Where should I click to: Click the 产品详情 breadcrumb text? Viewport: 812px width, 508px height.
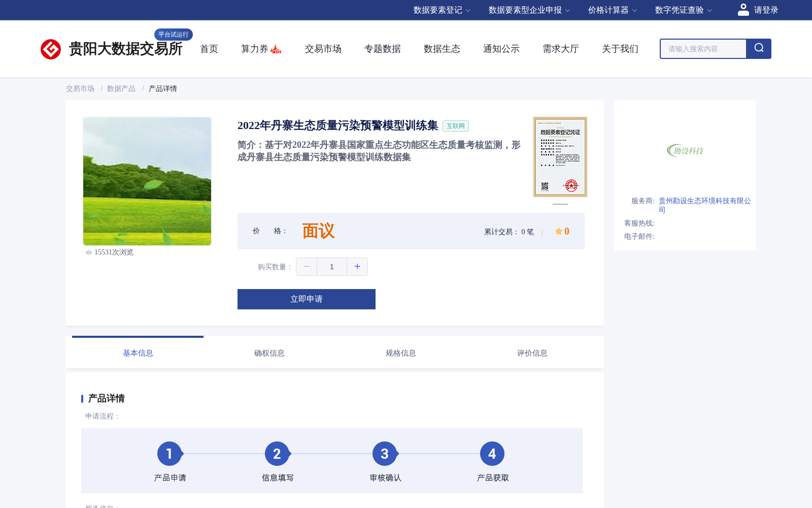point(163,88)
